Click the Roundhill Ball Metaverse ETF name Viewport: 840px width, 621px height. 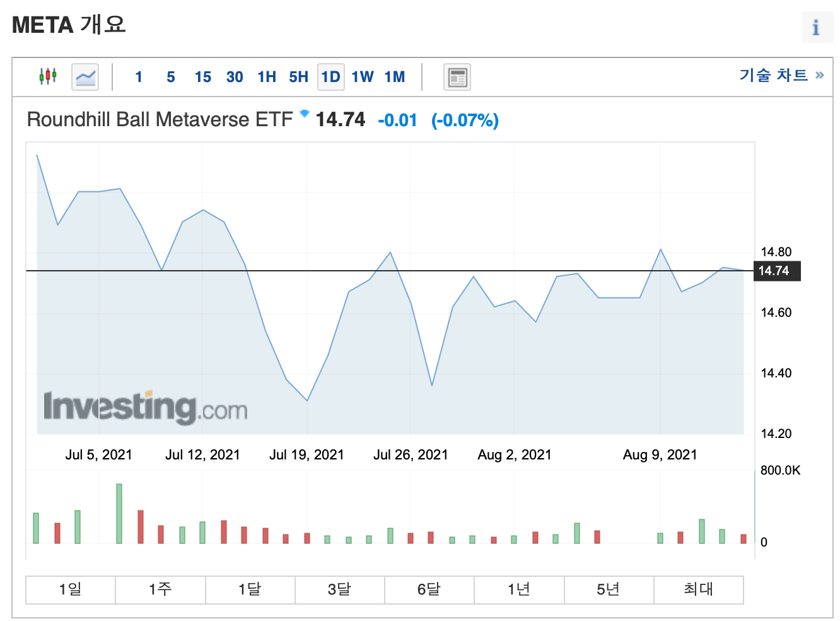pyautogui.click(x=160, y=119)
